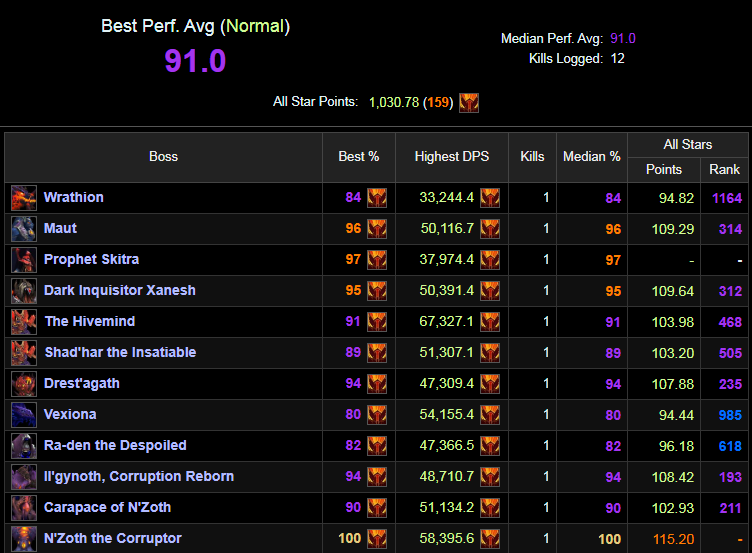Click the Maut boss portrait icon
The height and width of the screenshot is (553, 752).
coord(24,229)
